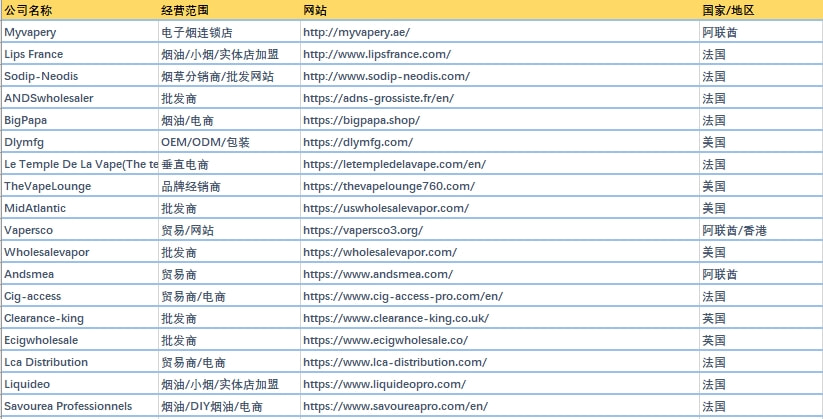The image size is (823, 419).
Task: Open the liquideopro.com URL
Action: [384, 384]
